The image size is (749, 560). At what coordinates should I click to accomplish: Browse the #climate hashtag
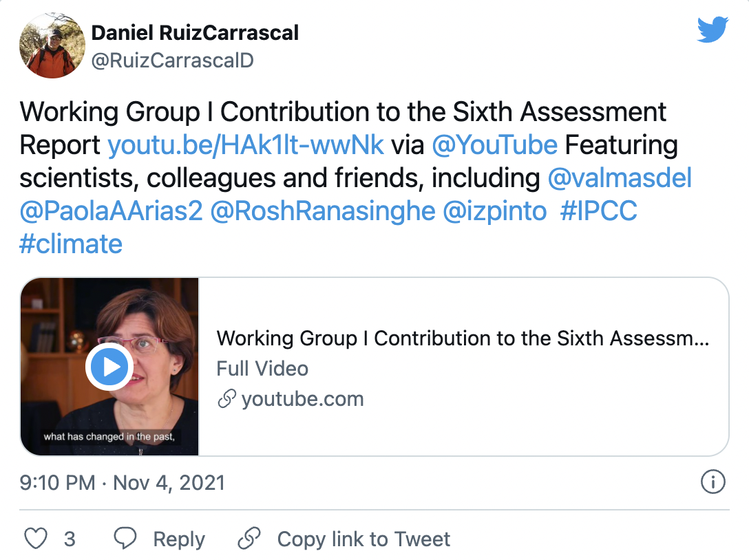(71, 244)
